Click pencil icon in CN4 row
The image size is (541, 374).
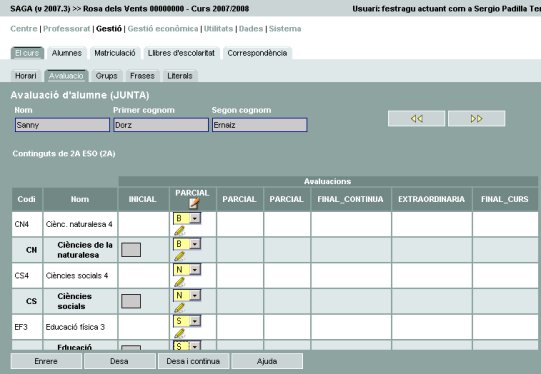tap(179, 230)
